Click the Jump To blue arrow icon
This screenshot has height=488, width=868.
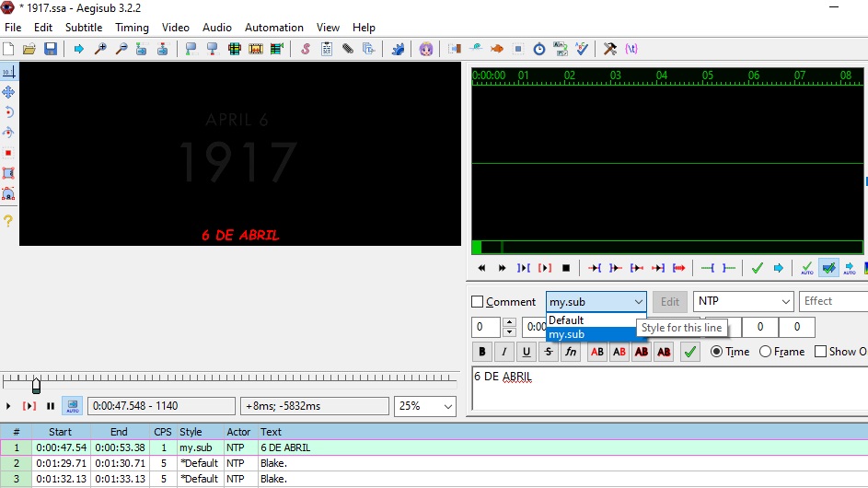point(78,49)
